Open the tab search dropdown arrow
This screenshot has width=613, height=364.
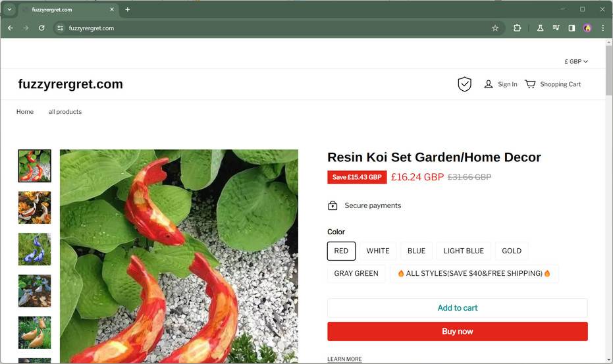coord(9,10)
